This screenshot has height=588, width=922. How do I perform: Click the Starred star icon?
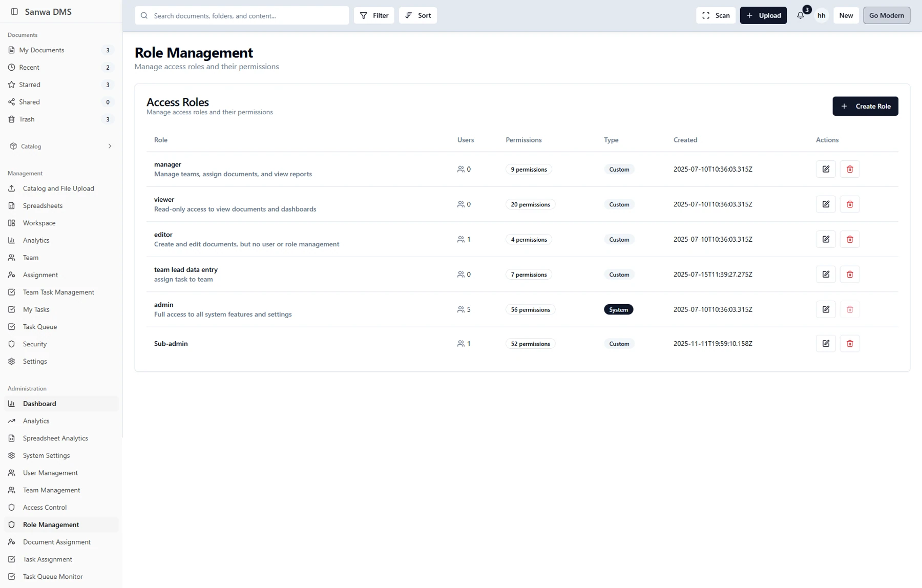12,85
